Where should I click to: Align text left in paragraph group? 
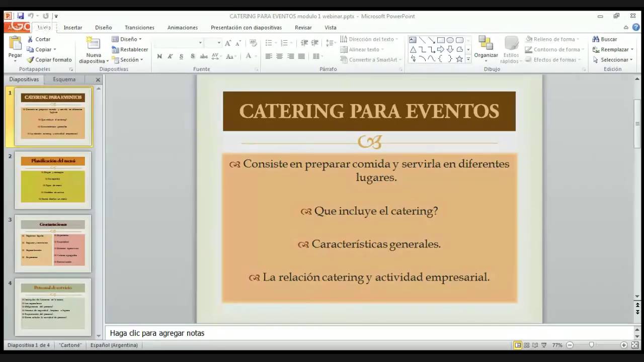coord(269,56)
